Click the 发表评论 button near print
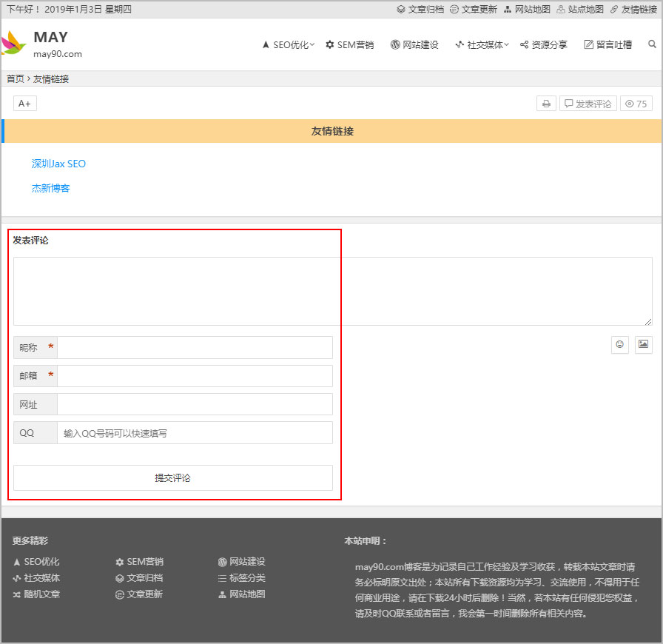This screenshot has width=663, height=644. pyautogui.click(x=588, y=104)
